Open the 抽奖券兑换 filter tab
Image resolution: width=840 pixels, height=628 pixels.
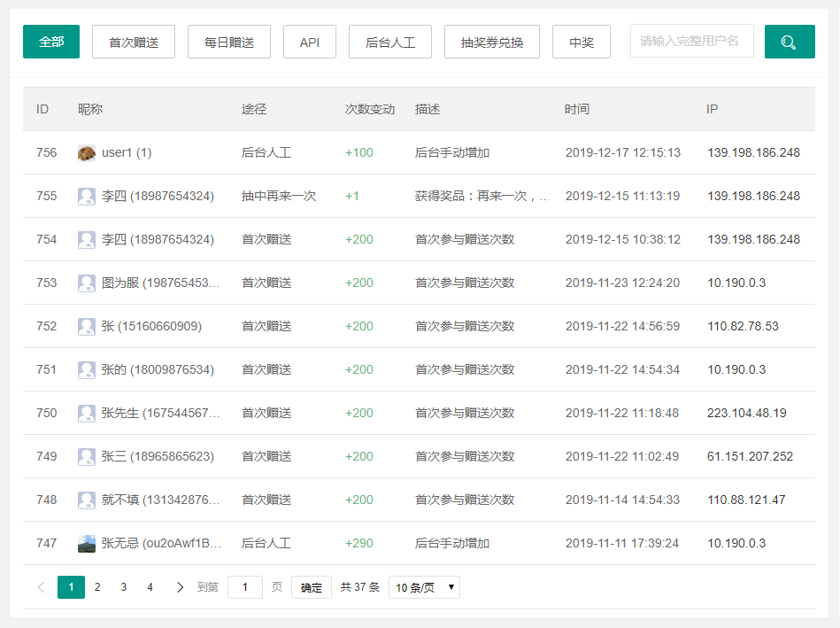pos(492,42)
